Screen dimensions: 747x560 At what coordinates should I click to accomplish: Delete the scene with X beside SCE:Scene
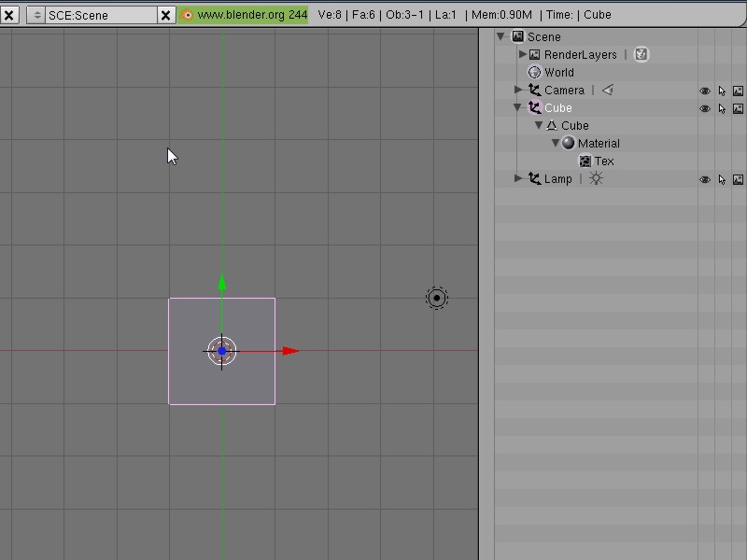[166, 15]
